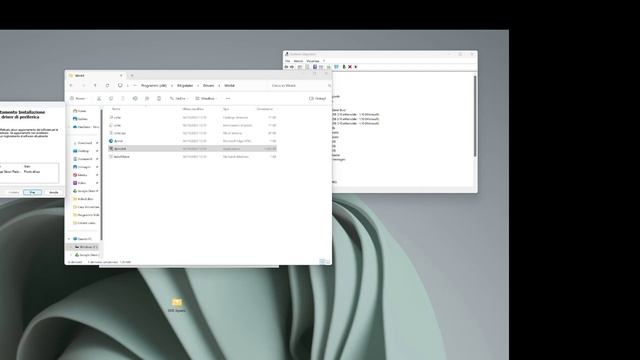Expand the chevron after Programmi (x86) breadcrumb
640x360 pixels.
[172, 86]
